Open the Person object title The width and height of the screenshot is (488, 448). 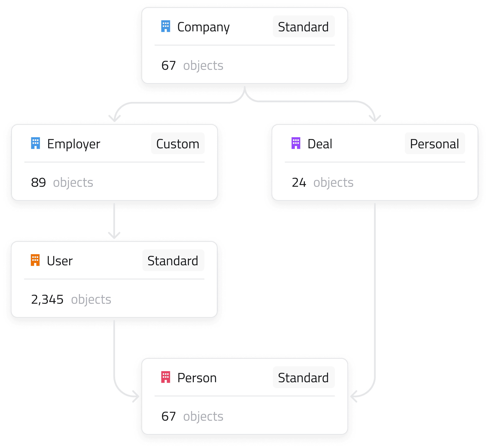[197, 378]
